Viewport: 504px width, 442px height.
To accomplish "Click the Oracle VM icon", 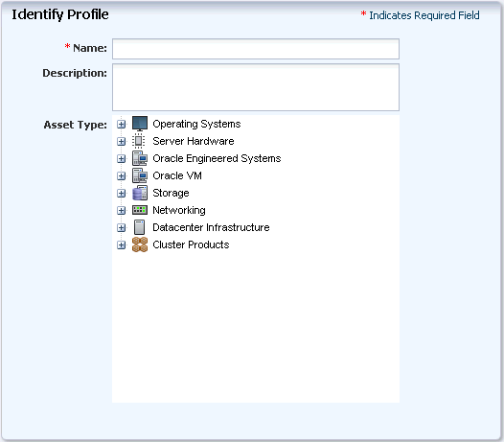I will (x=140, y=175).
